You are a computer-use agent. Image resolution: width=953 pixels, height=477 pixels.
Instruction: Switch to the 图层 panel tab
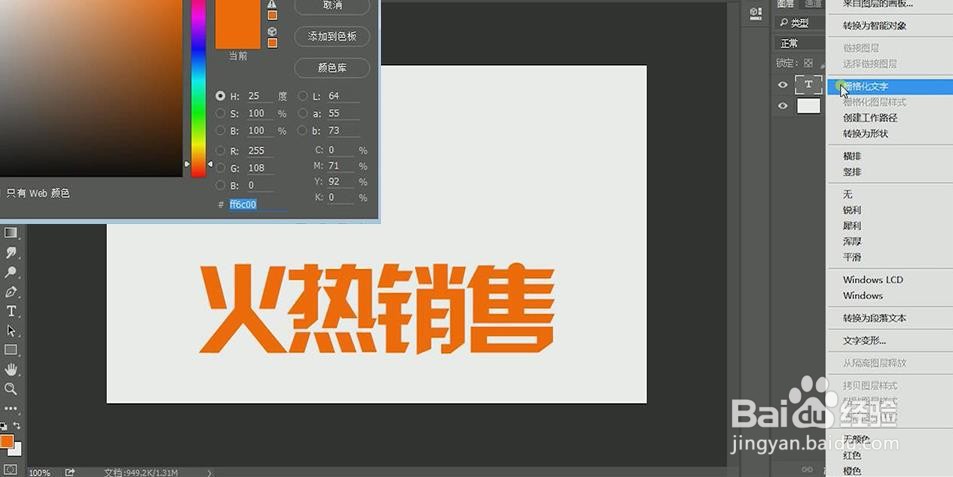(x=785, y=4)
